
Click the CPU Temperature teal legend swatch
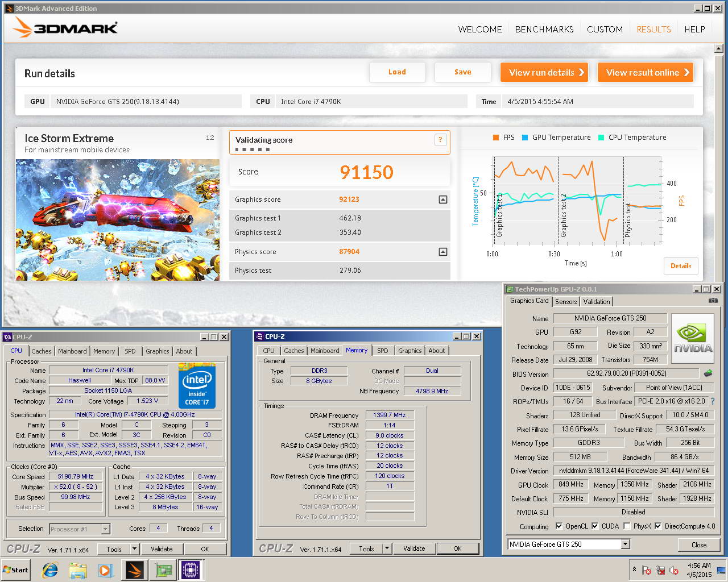coord(601,138)
